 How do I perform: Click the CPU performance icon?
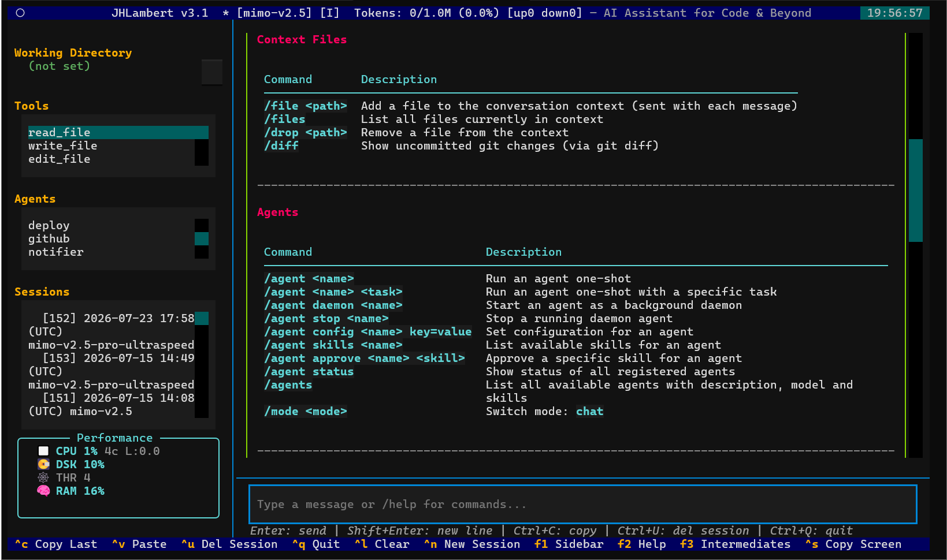coord(43,451)
